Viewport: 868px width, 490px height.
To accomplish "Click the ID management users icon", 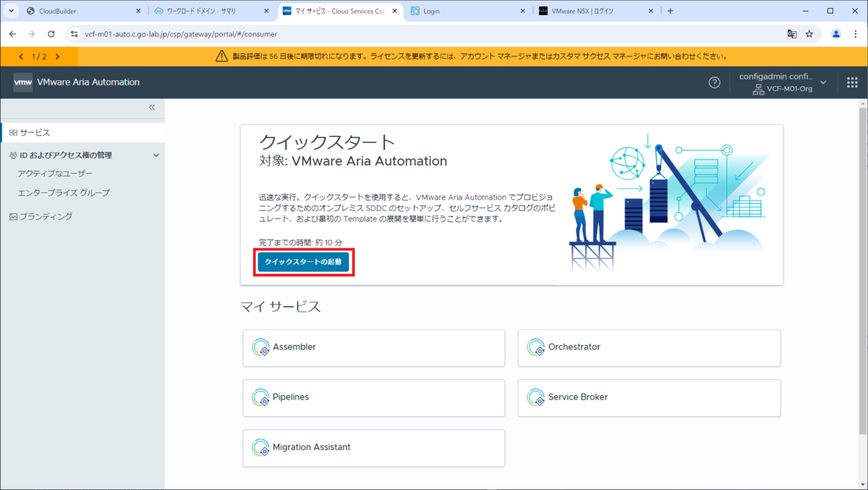I will [13, 155].
